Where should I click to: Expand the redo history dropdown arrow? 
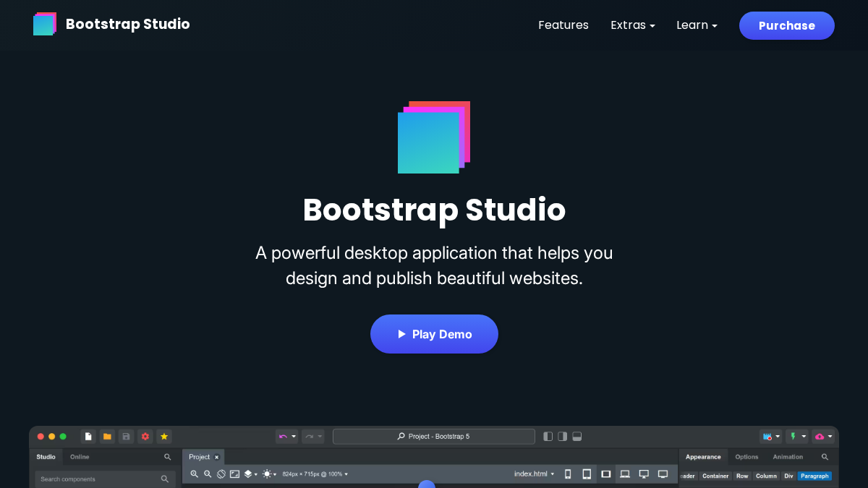point(320,437)
